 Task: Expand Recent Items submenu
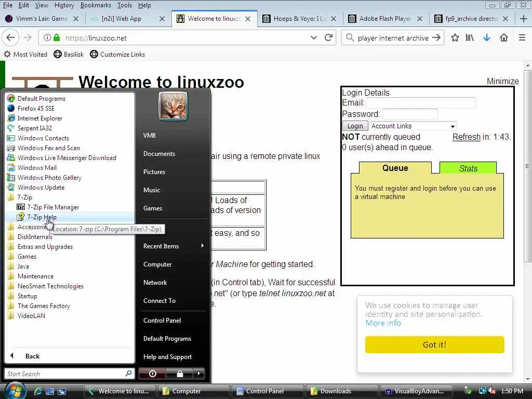click(174, 246)
